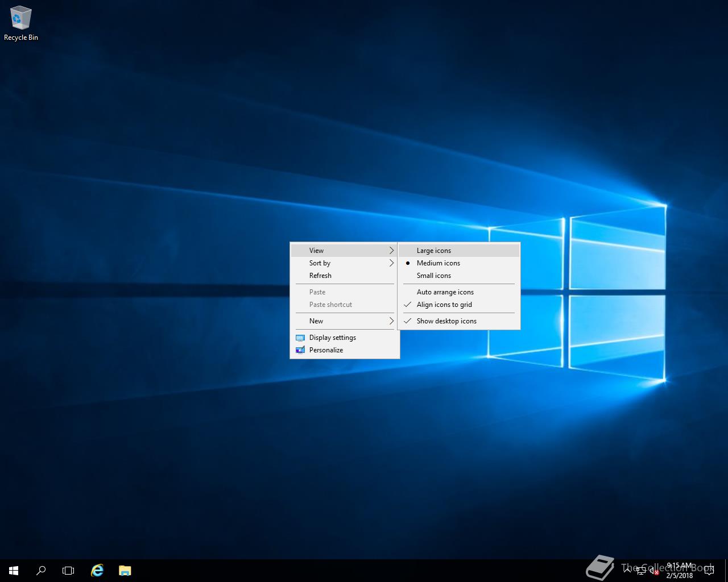Select Large icons view
Screen dimensions: 728x582
pos(459,251)
